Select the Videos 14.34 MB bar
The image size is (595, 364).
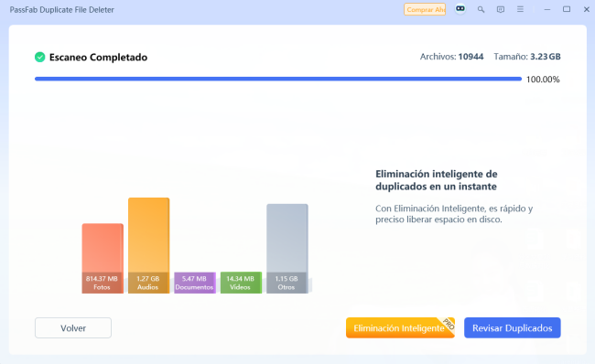[241, 283]
